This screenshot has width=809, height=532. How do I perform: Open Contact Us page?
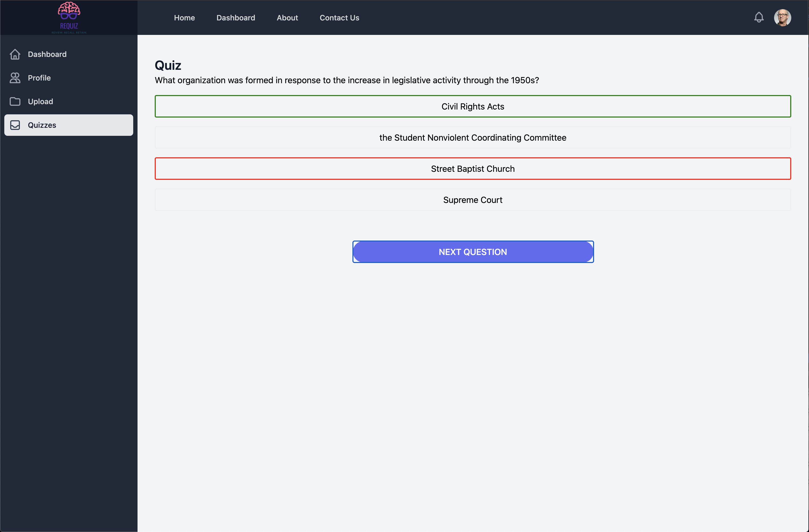339,18
